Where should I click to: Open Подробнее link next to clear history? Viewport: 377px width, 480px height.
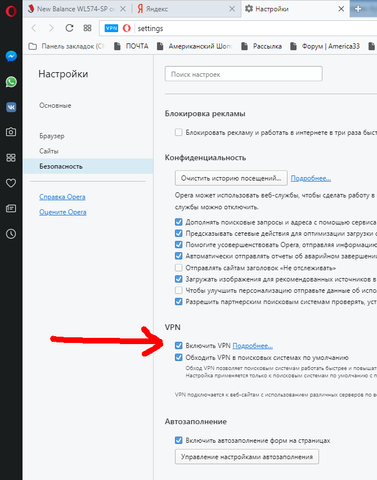[311, 178]
